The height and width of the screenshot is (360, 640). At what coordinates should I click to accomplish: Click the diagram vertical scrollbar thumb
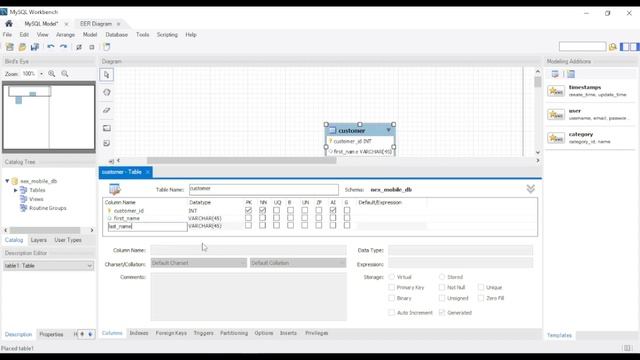point(538,82)
